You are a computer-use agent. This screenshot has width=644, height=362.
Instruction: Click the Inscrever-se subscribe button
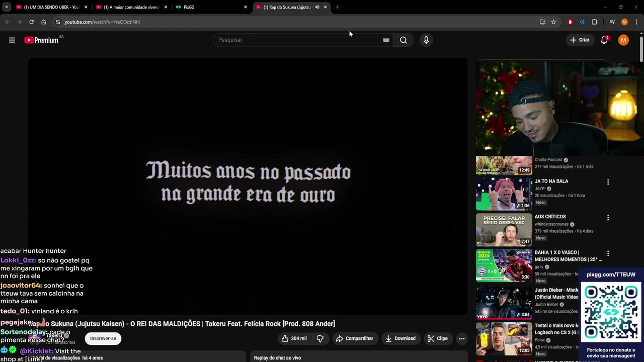[103, 338]
